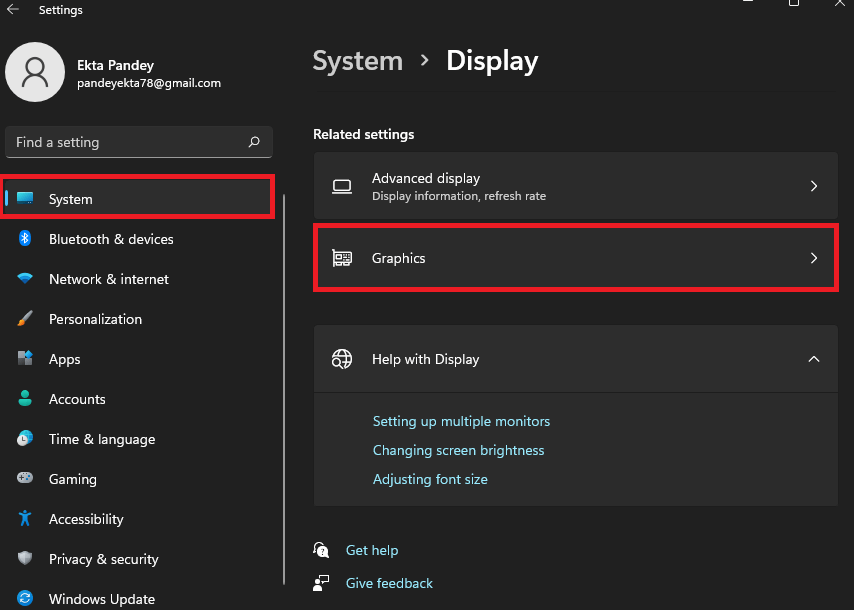Click the back arrow in title bar
Image resolution: width=854 pixels, height=610 pixels.
point(13,10)
